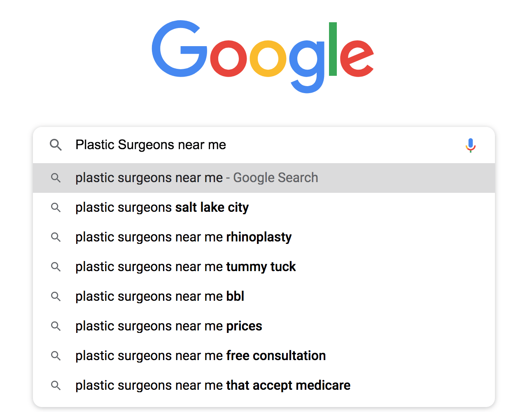Choose the "plastic surgeons near me tummy tuck" suggestion
Screen dimensions: 532x412
185,267
